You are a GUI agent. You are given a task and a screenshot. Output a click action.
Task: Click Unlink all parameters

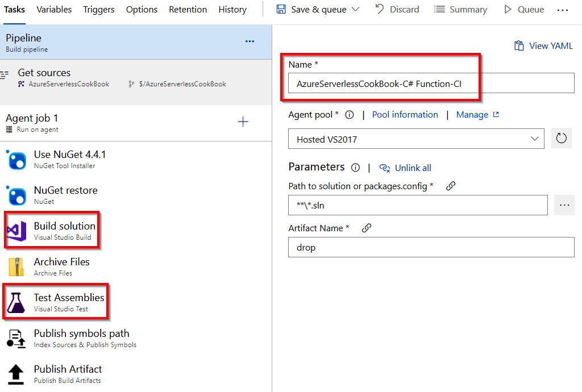coord(406,168)
